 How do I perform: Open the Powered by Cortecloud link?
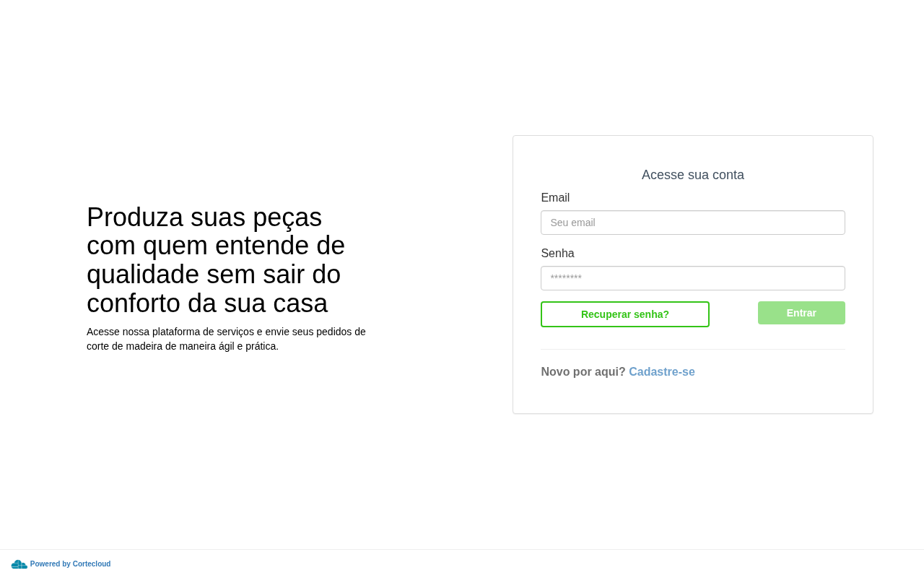point(70,564)
